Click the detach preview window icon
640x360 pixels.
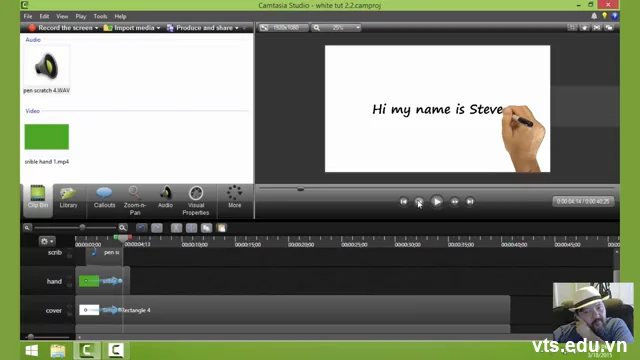click(609, 28)
